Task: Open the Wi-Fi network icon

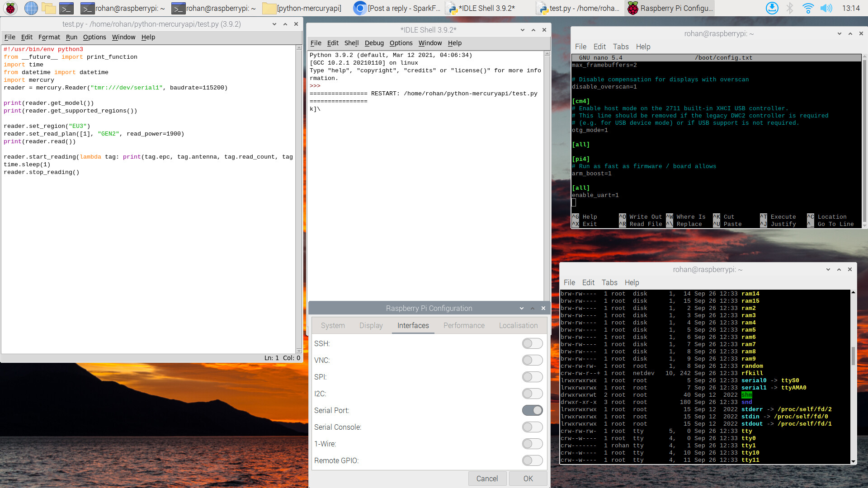Action: (808, 8)
